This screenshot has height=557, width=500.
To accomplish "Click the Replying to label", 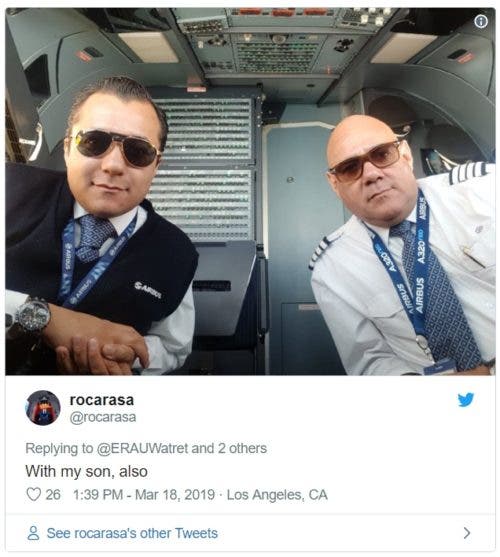I will coord(59,448).
